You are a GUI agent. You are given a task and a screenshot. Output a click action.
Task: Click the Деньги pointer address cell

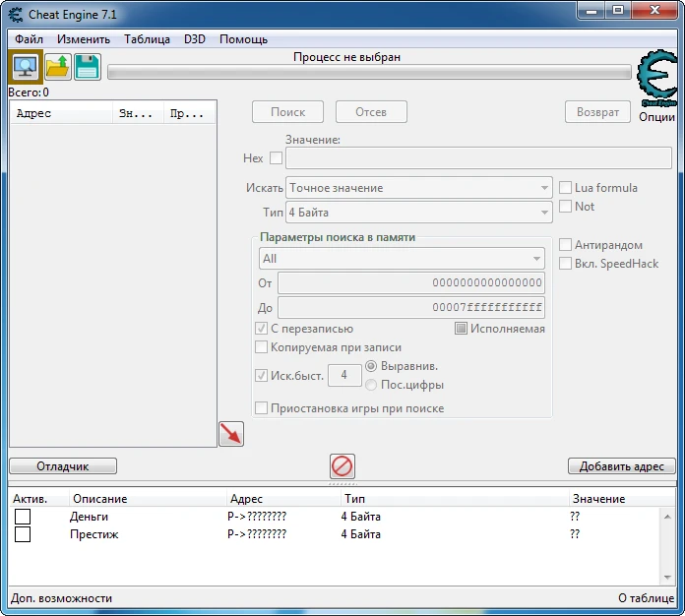tap(257, 517)
